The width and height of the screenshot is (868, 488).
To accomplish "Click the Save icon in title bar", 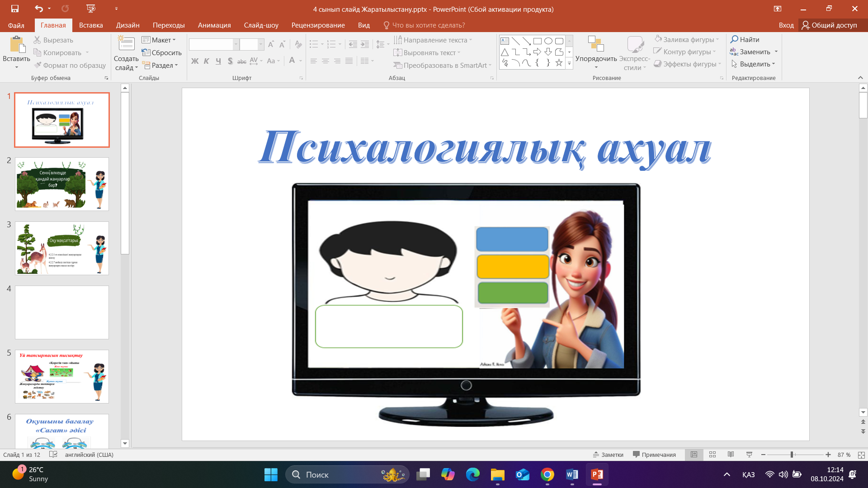I will click(15, 9).
